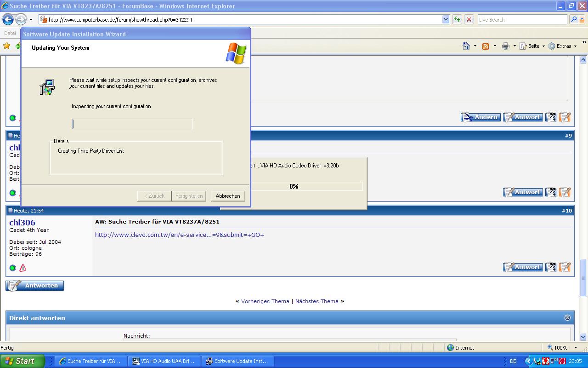Open the recent pages dropdown arrow
Viewport: 588px width, 368px height.
31,20
